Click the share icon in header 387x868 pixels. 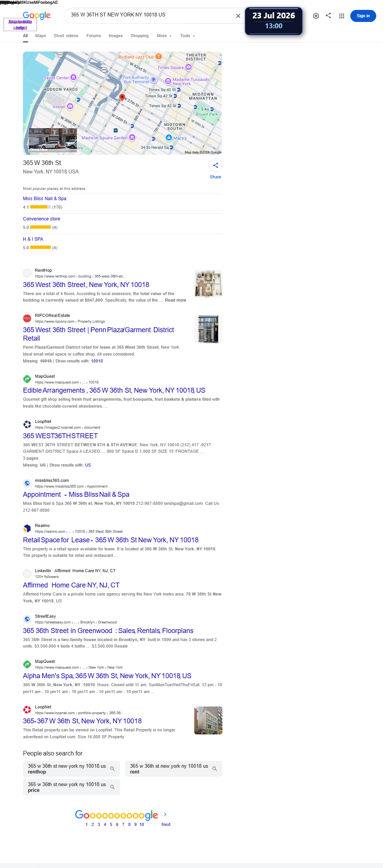pyautogui.click(x=328, y=15)
